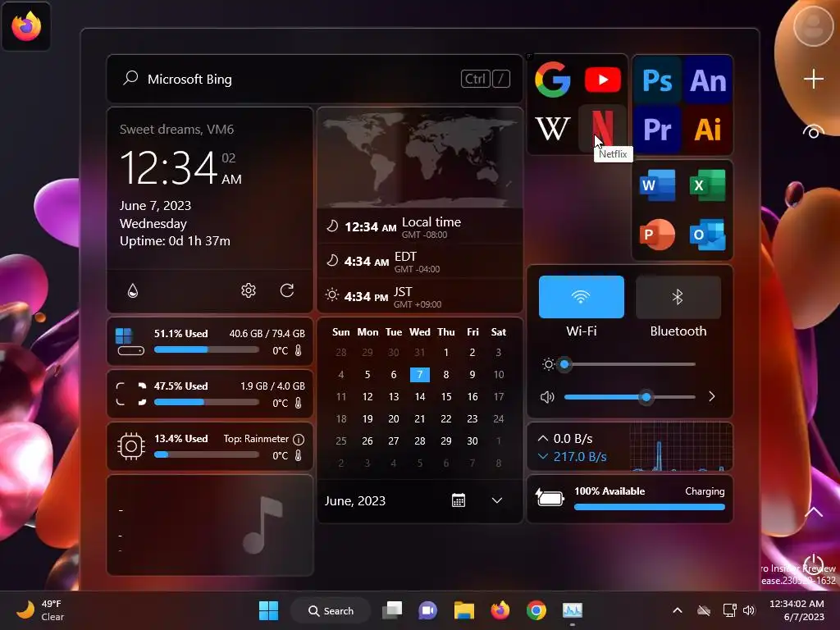Click the RAM usage icon

[130, 394]
